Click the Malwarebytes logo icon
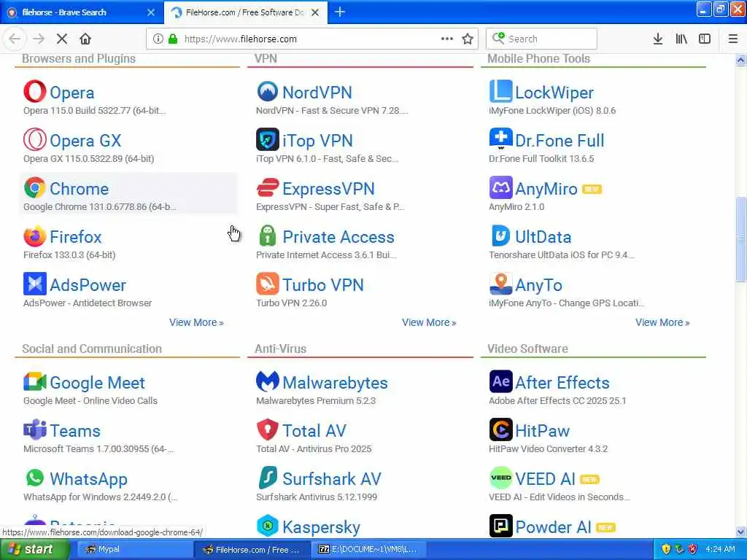Viewport: 747px width, 560px height. [267, 381]
